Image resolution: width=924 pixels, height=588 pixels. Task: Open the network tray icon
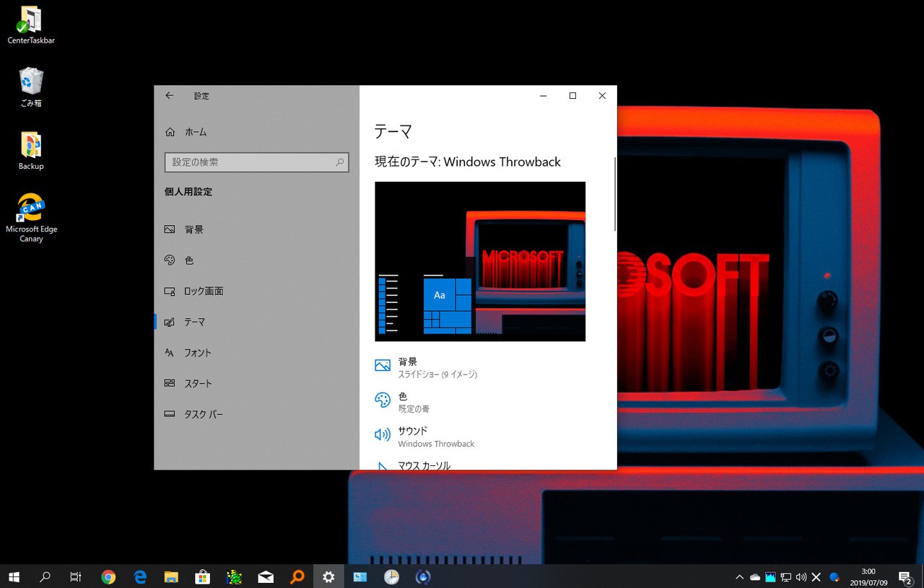pyautogui.click(x=786, y=577)
